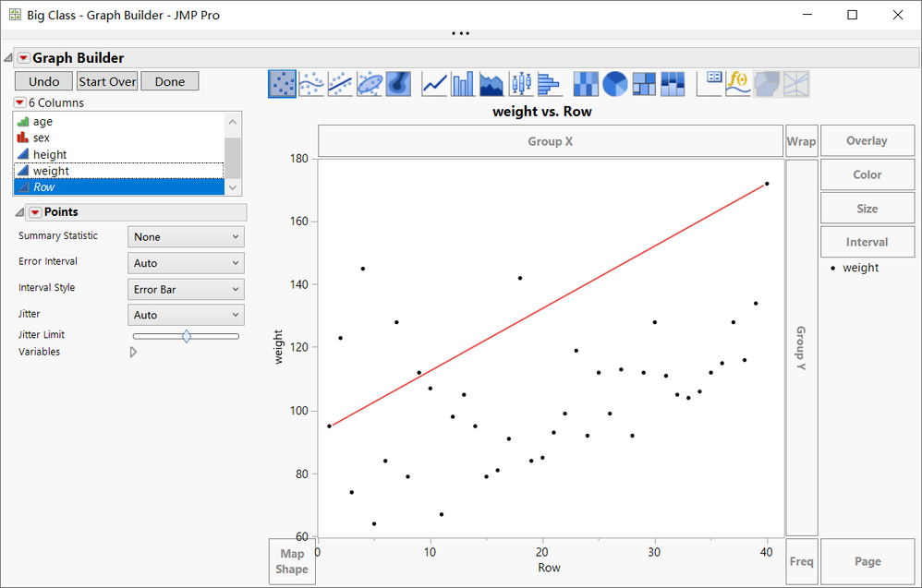Click the Color drop zone
This screenshot has height=588, width=922.
(867, 174)
